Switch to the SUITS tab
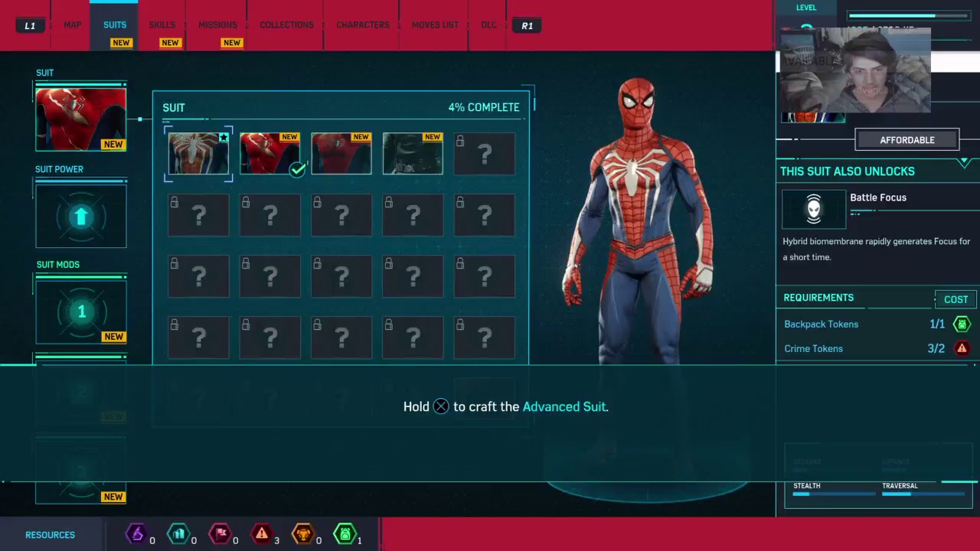Image resolution: width=980 pixels, height=551 pixels. [x=115, y=25]
